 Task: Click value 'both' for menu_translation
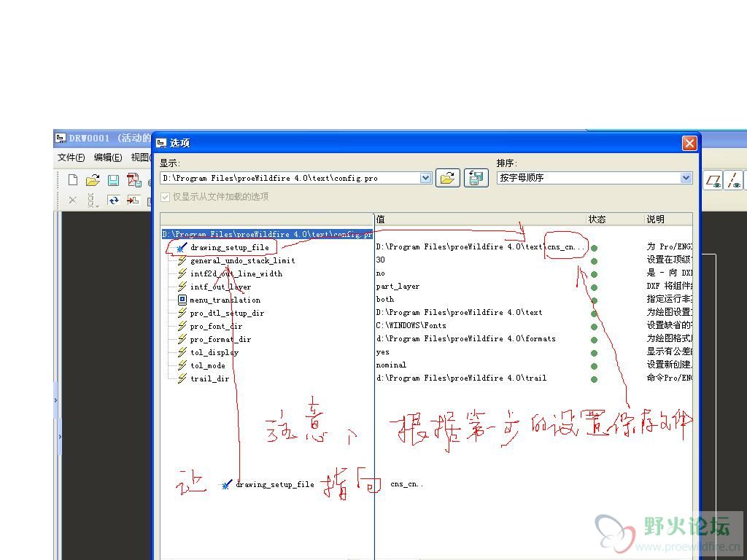[x=385, y=300]
